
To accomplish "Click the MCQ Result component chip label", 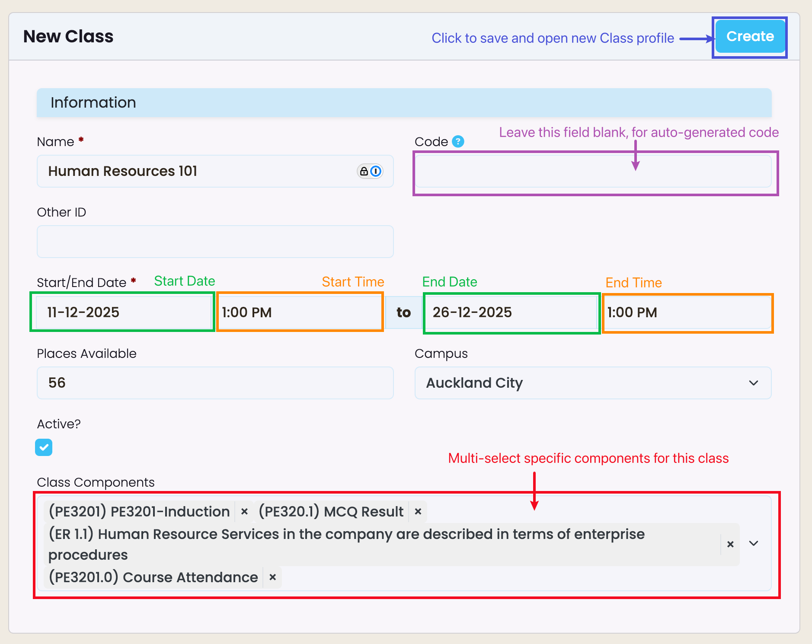I will [x=331, y=512].
